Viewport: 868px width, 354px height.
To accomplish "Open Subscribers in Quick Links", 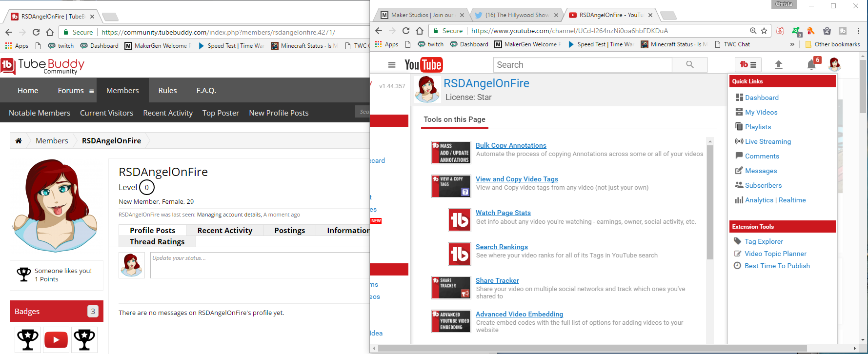I will click(763, 185).
